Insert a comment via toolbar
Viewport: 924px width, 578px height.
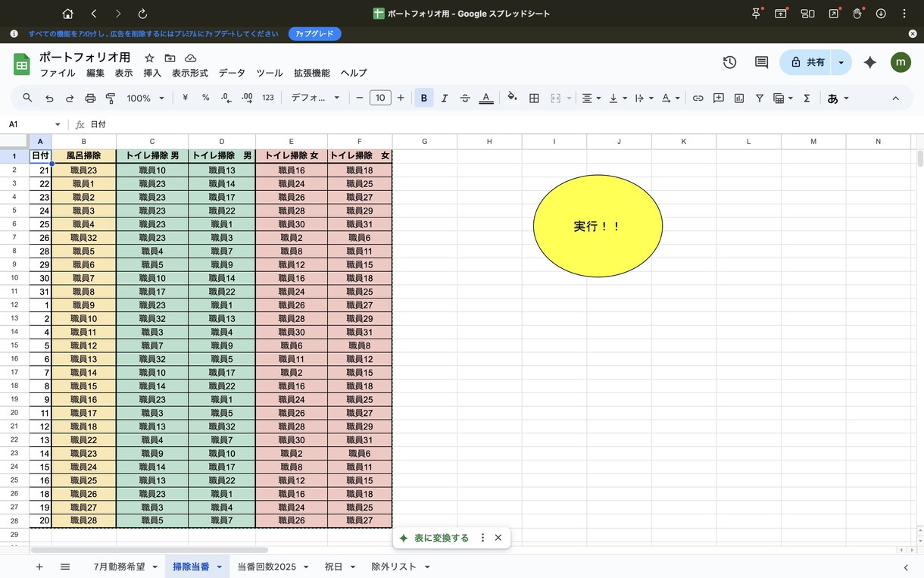pyautogui.click(x=719, y=98)
